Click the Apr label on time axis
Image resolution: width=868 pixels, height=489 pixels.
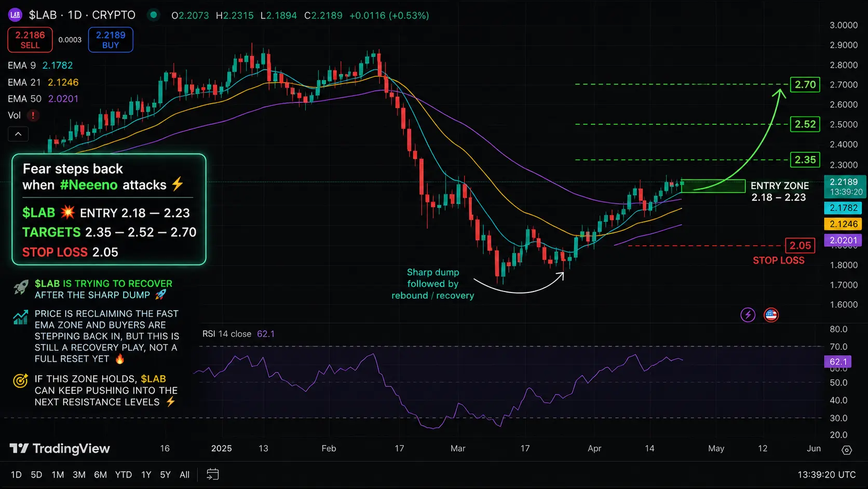pyautogui.click(x=594, y=448)
